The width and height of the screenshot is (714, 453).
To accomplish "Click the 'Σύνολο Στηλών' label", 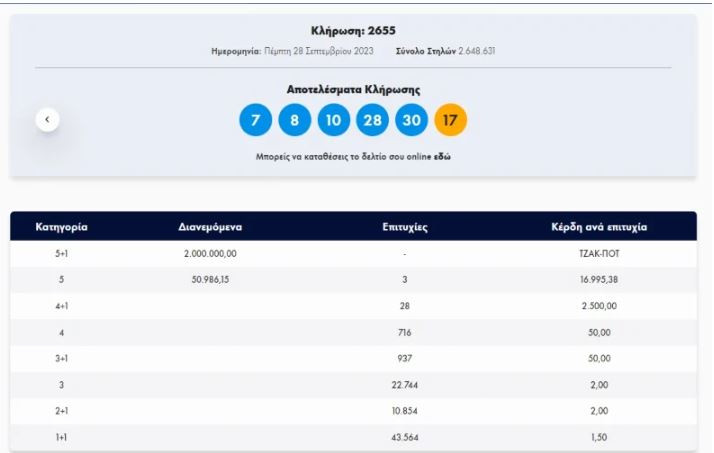I will pyautogui.click(x=426, y=51).
